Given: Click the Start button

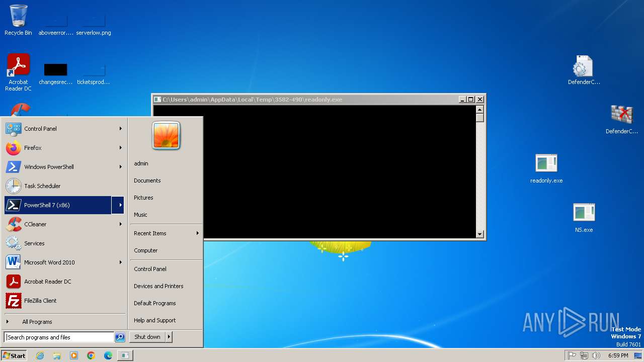Looking at the screenshot, I should [x=14, y=355].
